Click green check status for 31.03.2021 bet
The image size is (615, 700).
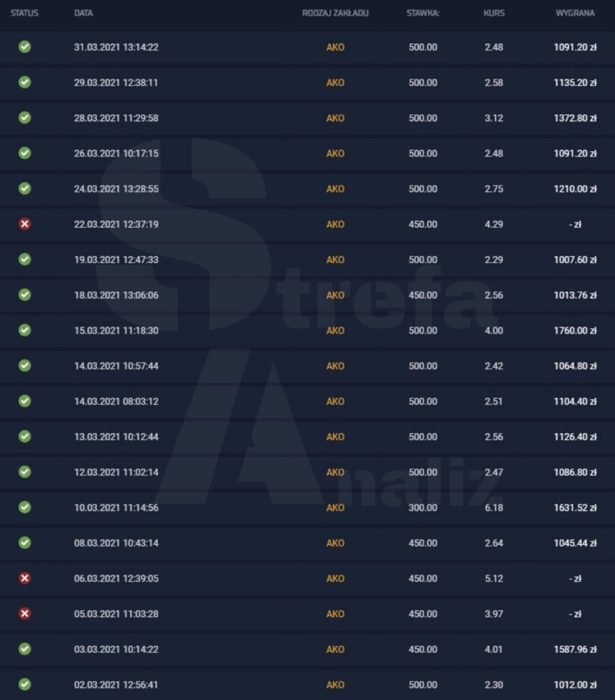25,47
